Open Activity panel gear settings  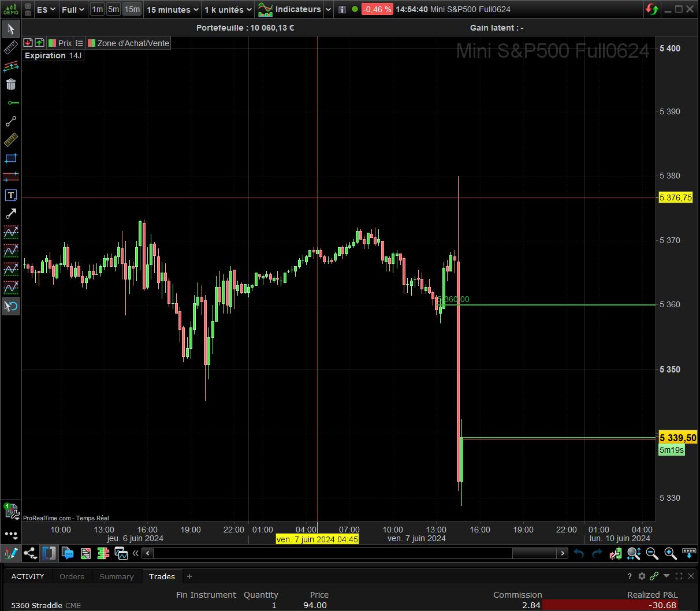tap(642, 576)
